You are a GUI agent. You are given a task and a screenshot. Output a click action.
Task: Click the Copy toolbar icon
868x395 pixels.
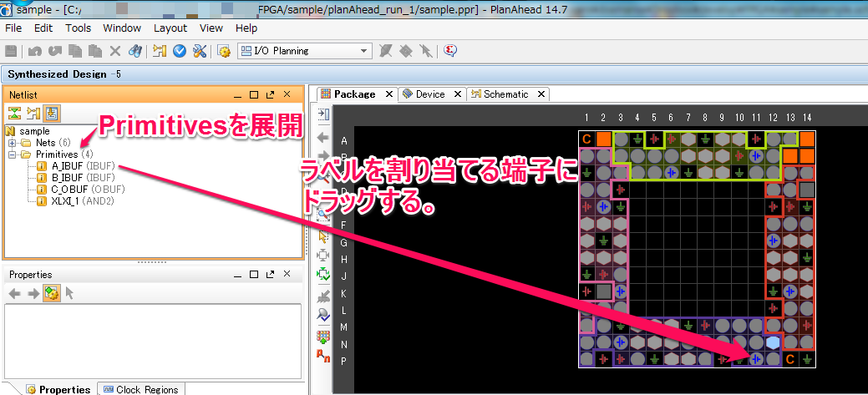[x=74, y=51]
